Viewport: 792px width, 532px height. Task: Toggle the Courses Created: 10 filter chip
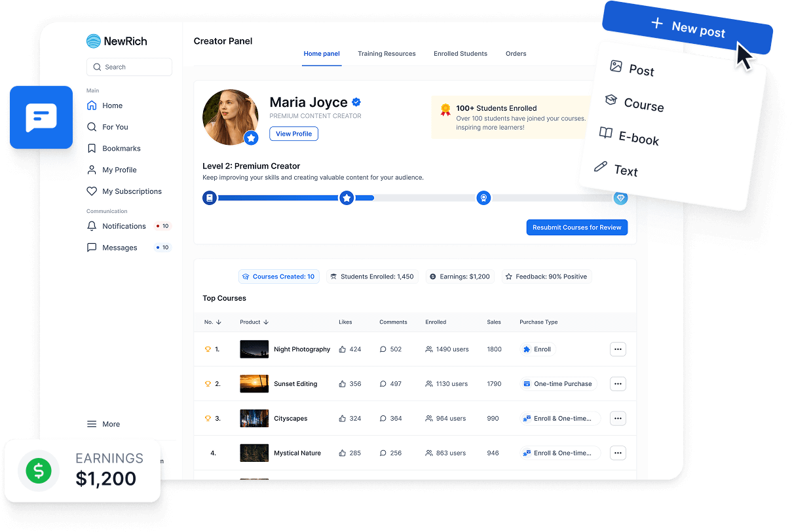click(x=278, y=276)
